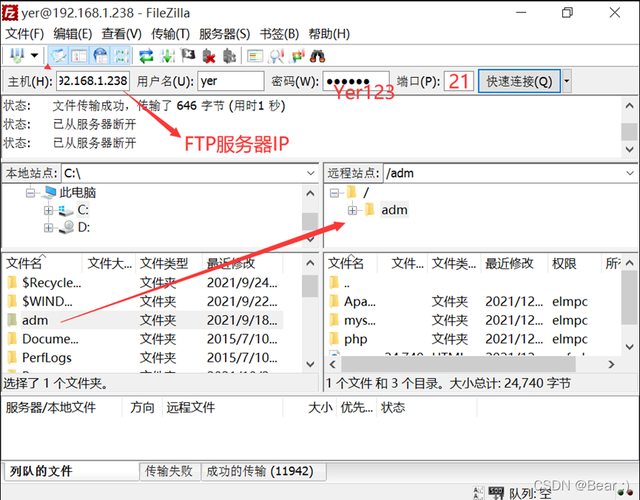Toggle remote directory tree display

coord(100,56)
